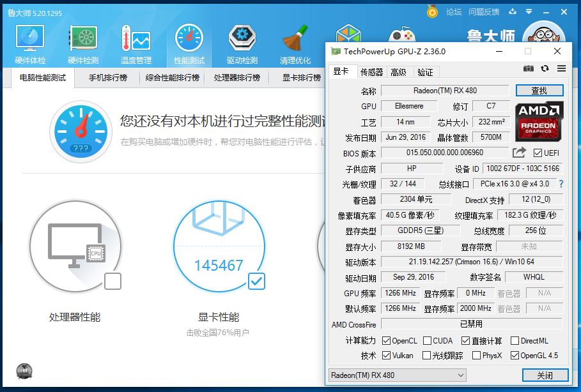Click the AMD CrossFire field 已禁用
The width and height of the screenshot is (581, 392).
pos(471,324)
